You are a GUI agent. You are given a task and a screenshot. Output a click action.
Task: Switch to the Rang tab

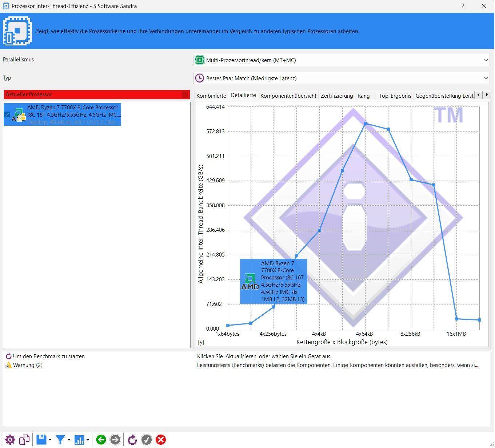click(x=363, y=96)
